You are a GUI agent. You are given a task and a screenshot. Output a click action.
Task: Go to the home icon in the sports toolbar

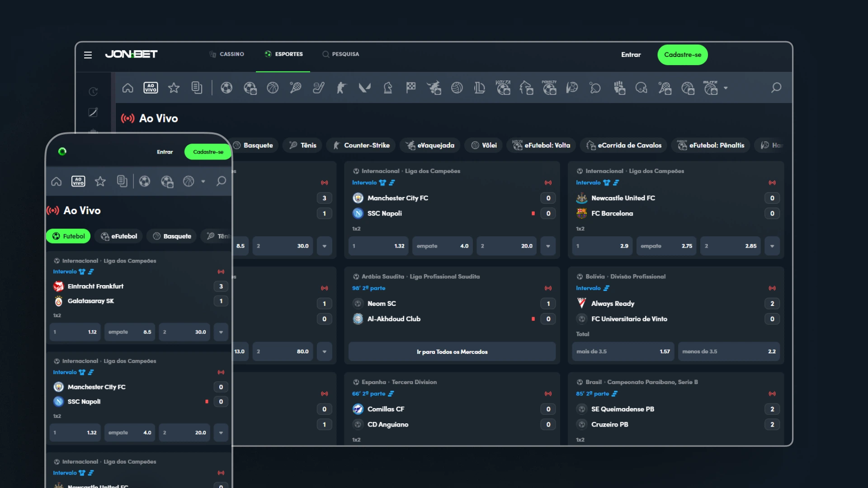click(x=127, y=88)
